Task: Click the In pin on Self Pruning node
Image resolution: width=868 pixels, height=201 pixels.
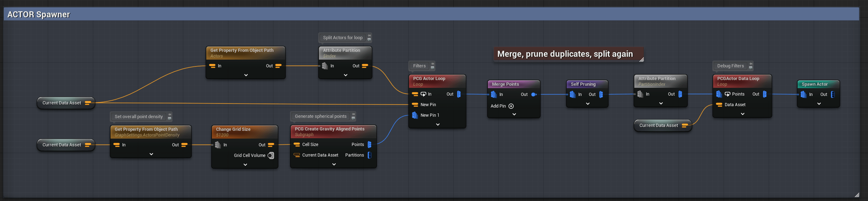Action: click(573, 95)
